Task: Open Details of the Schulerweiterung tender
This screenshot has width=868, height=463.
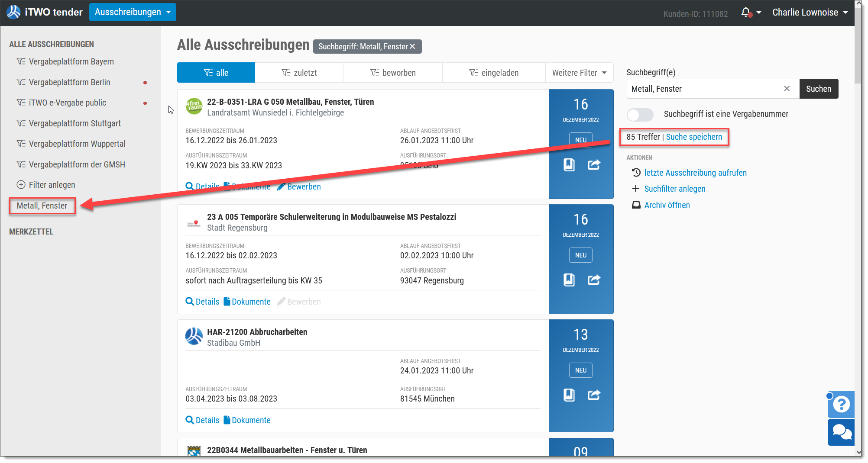Action: [203, 302]
